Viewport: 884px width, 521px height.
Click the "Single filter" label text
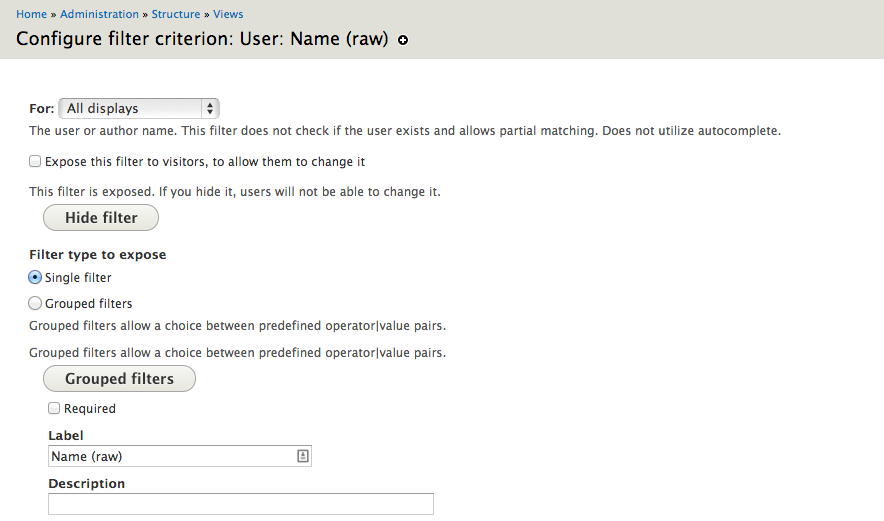[x=78, y=277]
